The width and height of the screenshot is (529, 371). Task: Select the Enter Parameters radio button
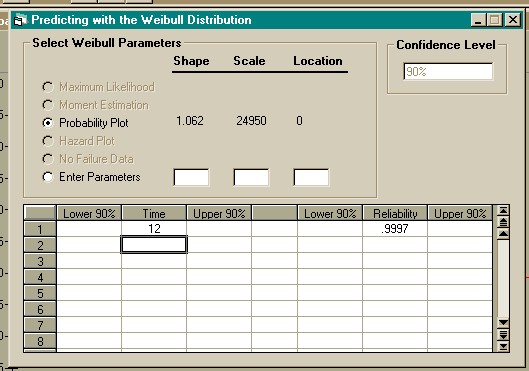click(x=48, y=177)
